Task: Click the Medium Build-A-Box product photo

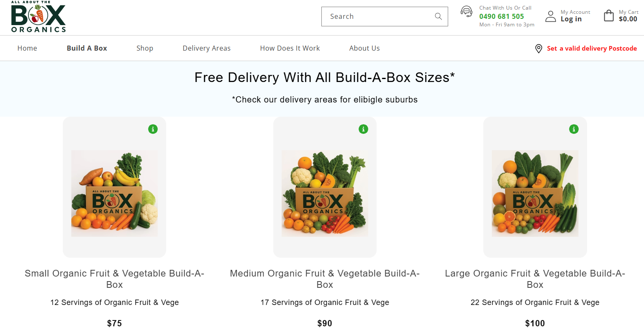Action: [325, 193]
